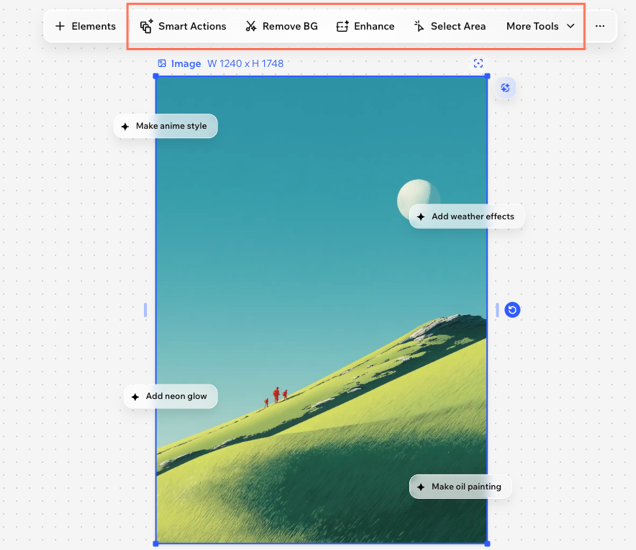This screenshot has width=636, height=550.
Task: Click the Image label above canvas
Action: [186, 64]
